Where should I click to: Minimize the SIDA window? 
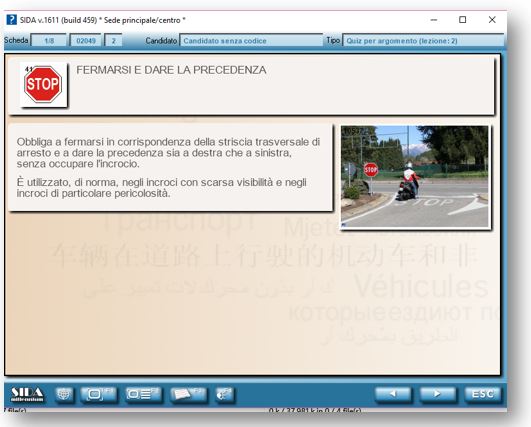[x=433, y=20]
